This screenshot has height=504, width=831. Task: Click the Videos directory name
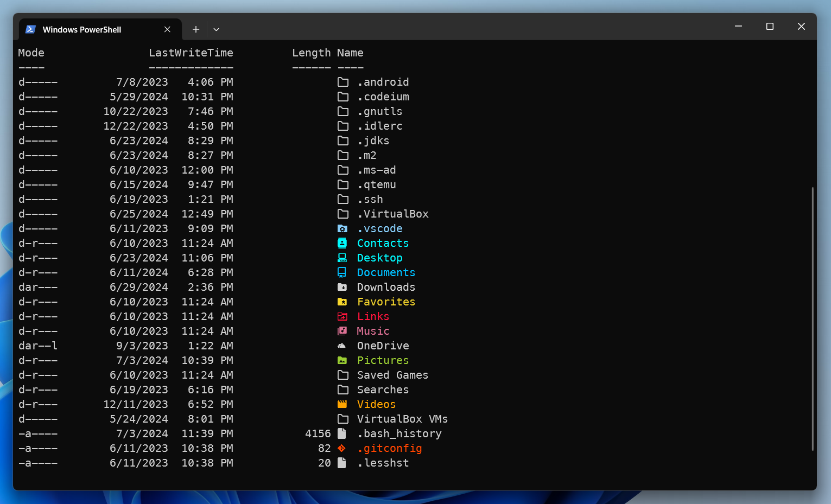pyautogui.click(x=377, y=404)
